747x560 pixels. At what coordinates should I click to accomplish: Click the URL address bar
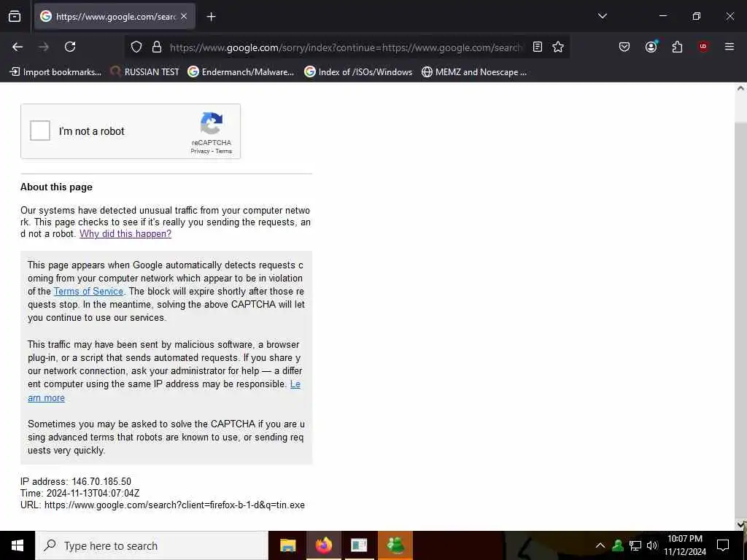(x=346, y=47)
